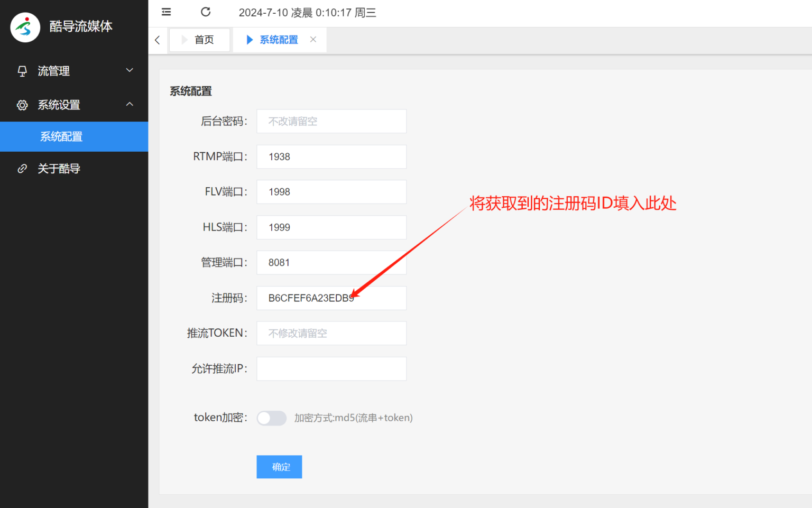
Task: Select the 系统配置 sidebar item
Action: click(x=74, y=136)
